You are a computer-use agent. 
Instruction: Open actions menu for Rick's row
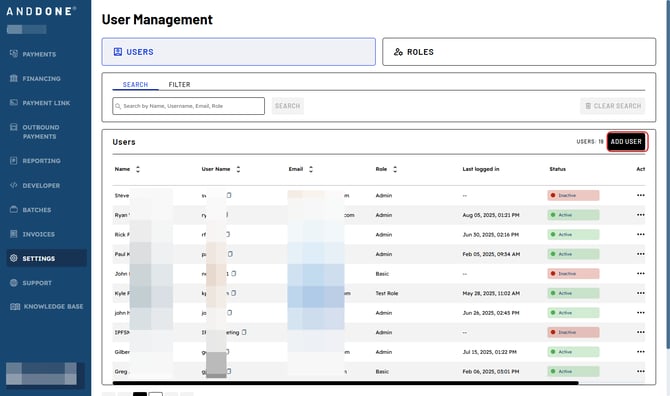tap(641, 235)
